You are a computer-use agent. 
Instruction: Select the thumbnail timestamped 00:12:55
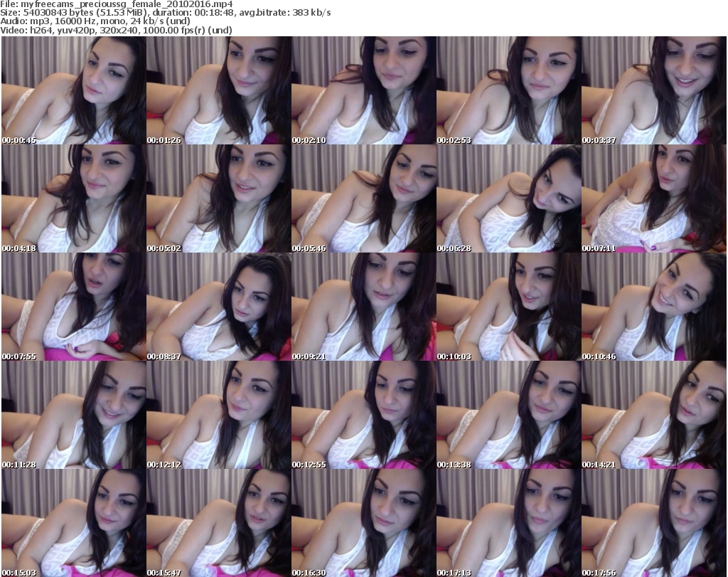(x=364, y=415)
